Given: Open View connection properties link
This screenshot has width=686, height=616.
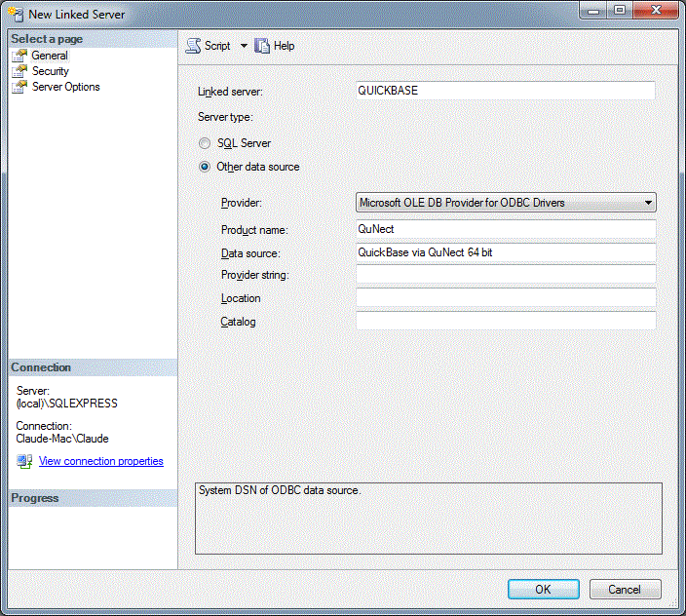Looking at the screenshot, I should tap(101, 461).
